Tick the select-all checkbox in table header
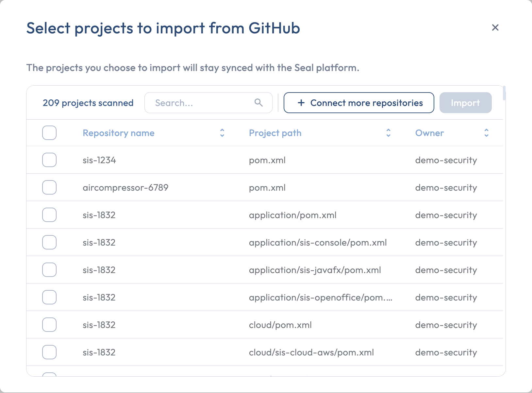This screenshot has width=532, height=393. (x=49, y=133)
